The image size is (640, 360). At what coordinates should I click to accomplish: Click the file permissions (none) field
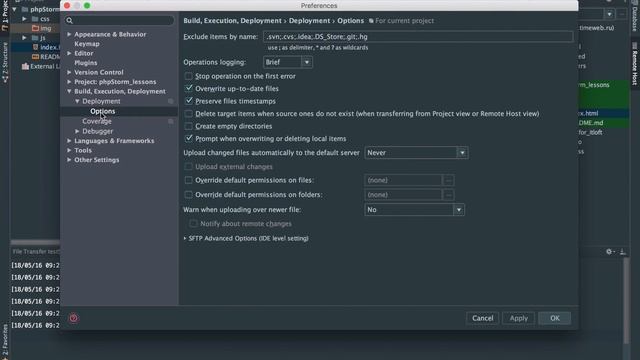403,180
